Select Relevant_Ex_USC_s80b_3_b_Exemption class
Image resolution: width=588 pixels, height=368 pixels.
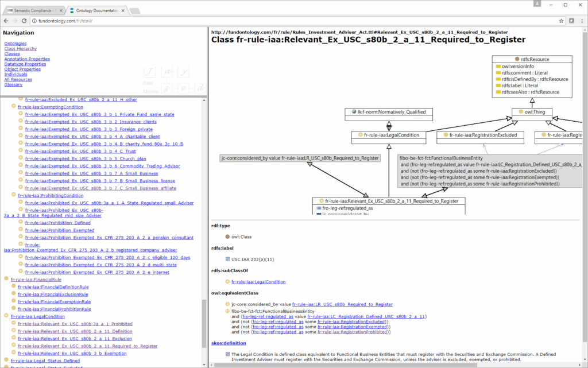(72, 354)
